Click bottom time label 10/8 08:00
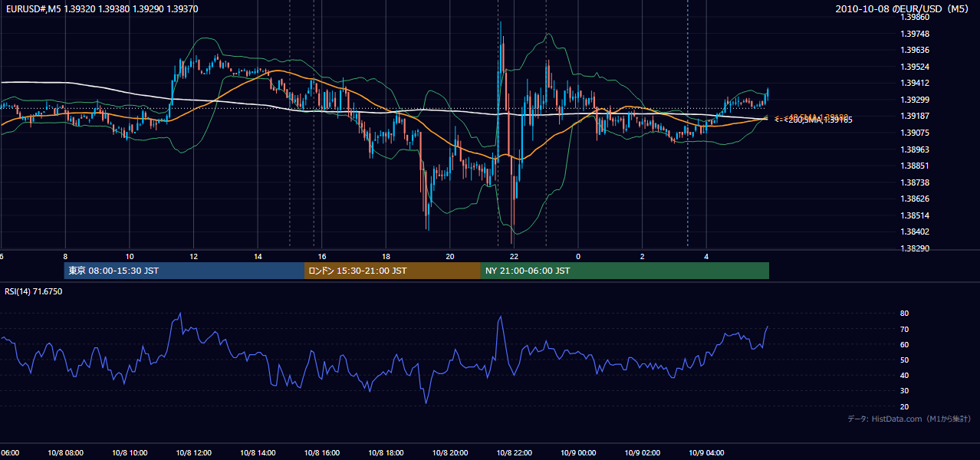The image size is (980, 460). (x=65, y=453)
